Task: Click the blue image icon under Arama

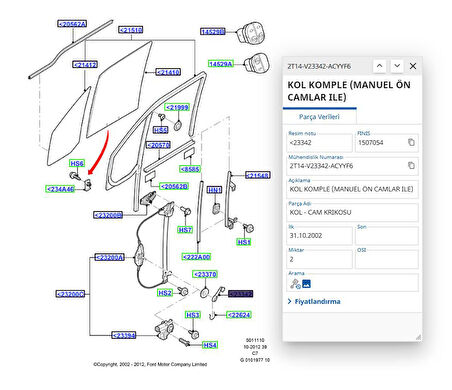Action: [x=306, y=284]
